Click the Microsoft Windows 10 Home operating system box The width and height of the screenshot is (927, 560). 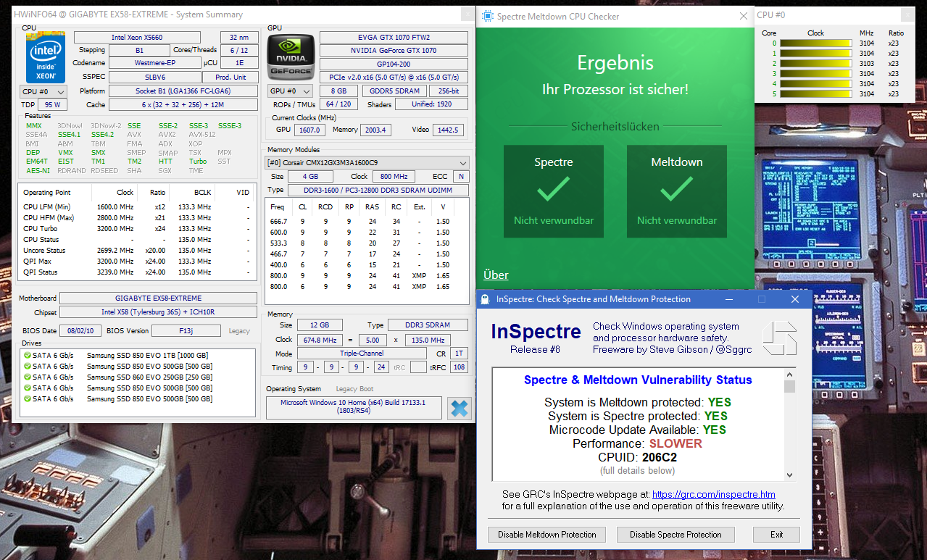(x=354, y=407)
